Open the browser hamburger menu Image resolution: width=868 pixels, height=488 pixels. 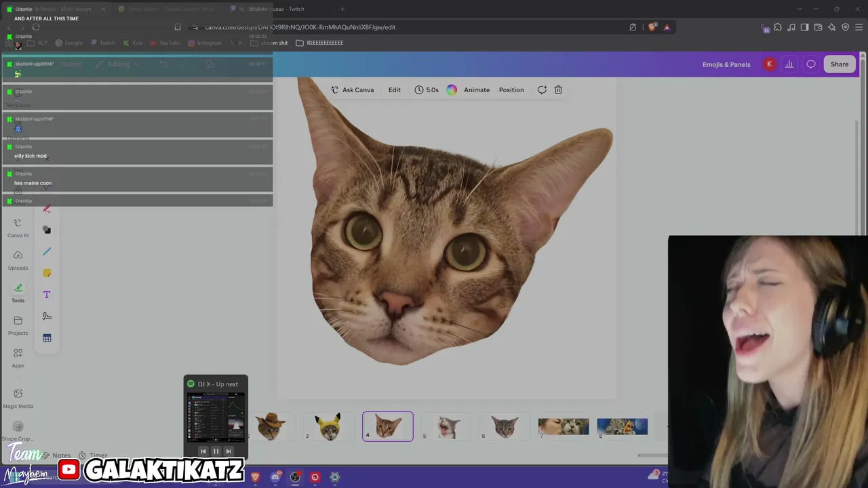[859, 27]
